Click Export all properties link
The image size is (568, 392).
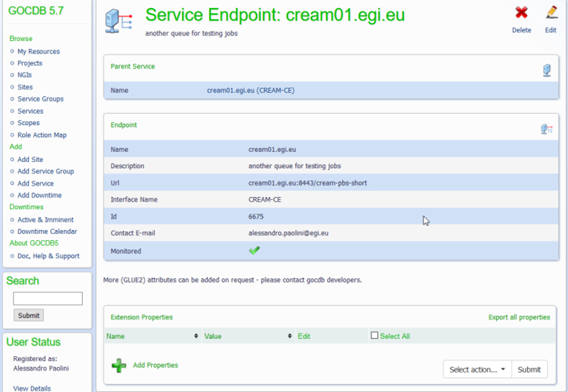coord(519,317)
